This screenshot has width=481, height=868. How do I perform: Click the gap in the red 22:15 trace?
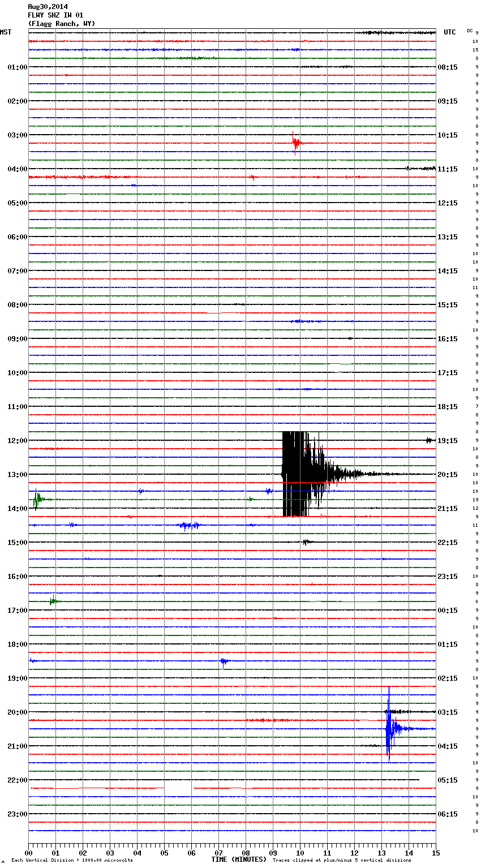point(179,788)
